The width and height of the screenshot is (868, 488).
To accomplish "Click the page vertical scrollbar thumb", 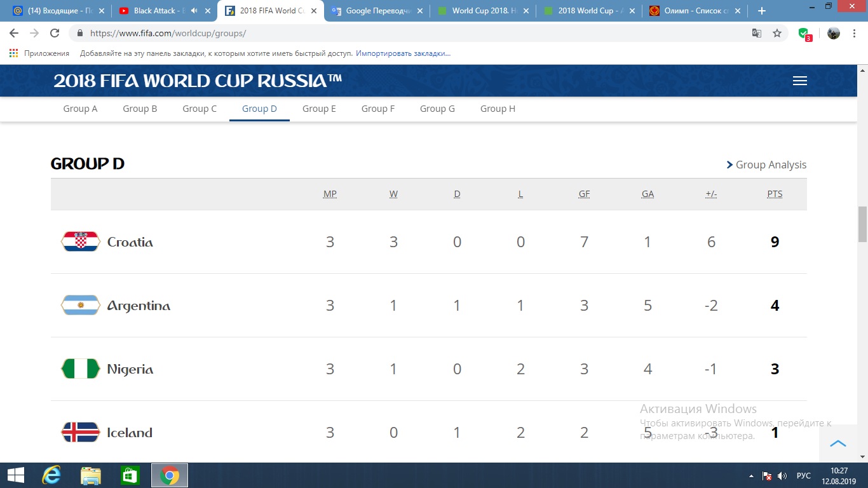I will 862,224.
